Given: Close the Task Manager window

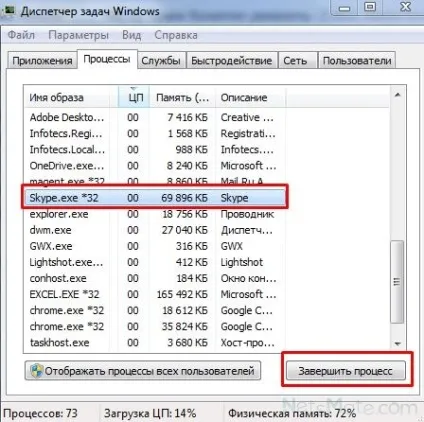Looking at the screenshot, I should click(x=405, y=7).
